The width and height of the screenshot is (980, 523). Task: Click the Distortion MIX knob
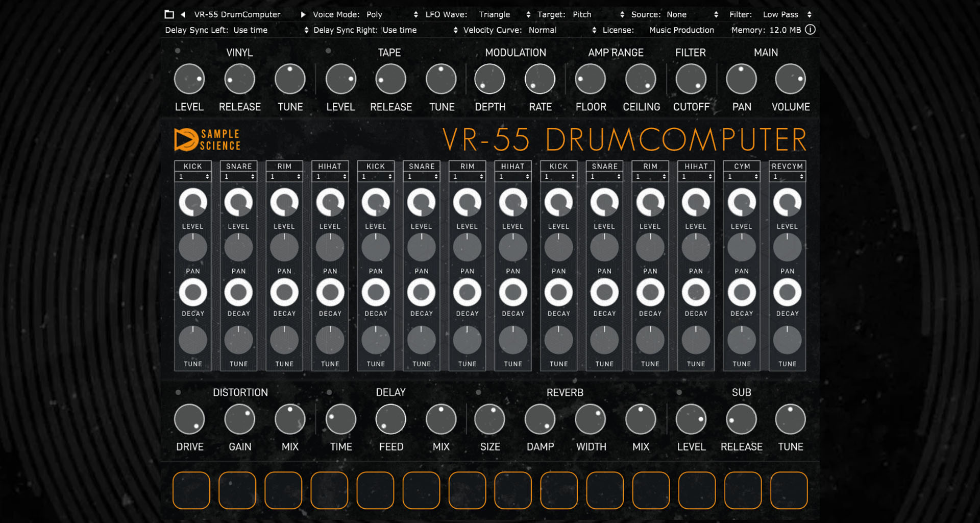coord(290,419)
